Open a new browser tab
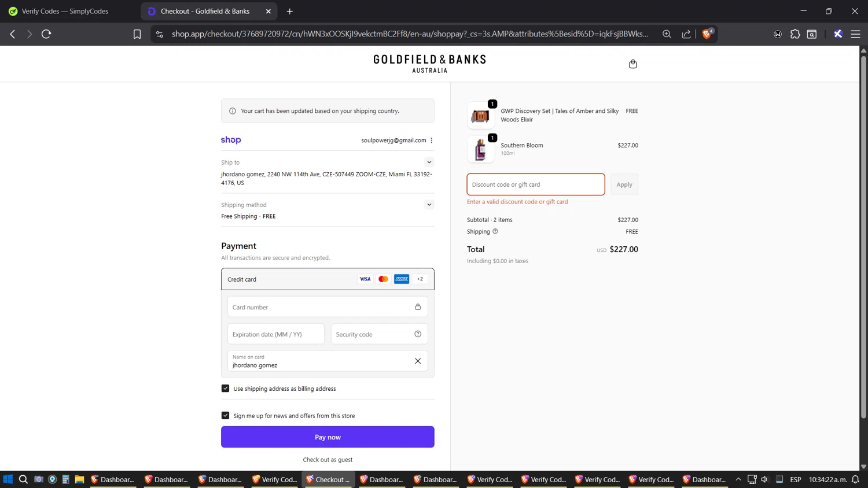This screenshot has height=488, width=868. coord(290,11)
